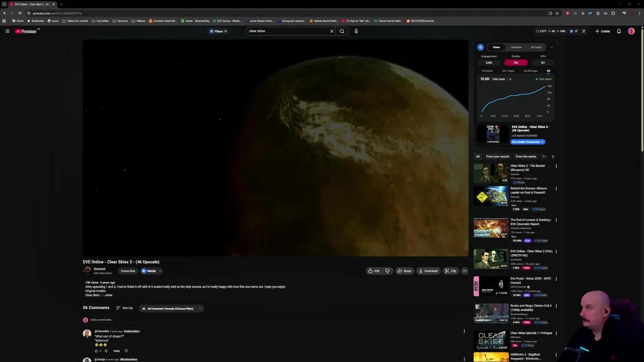Screen dimensions: 644x362
Task: Open the Create button
Action: tap(602, 31)
